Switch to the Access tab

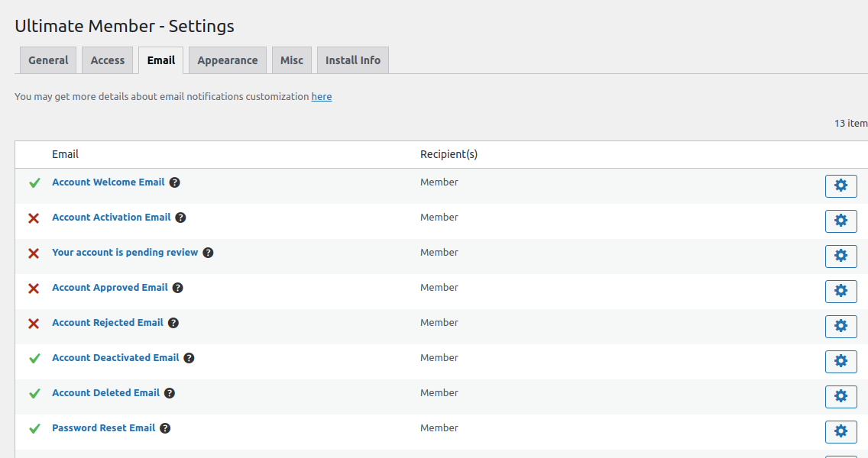click(108, 60)
